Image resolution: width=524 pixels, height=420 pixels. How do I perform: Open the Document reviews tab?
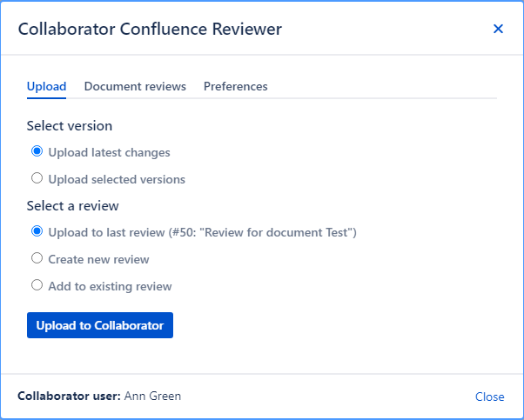pyautogui.click(x=135, y=87)
